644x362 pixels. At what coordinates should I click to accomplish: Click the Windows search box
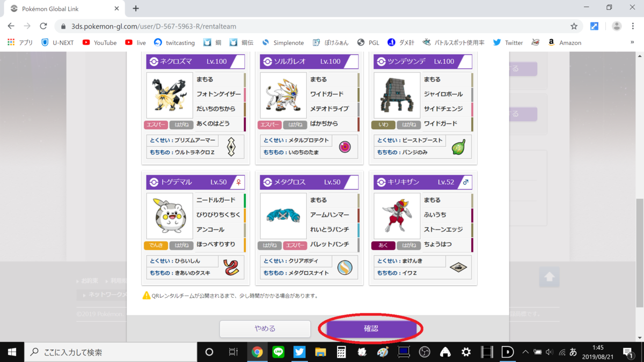point(111,352)
